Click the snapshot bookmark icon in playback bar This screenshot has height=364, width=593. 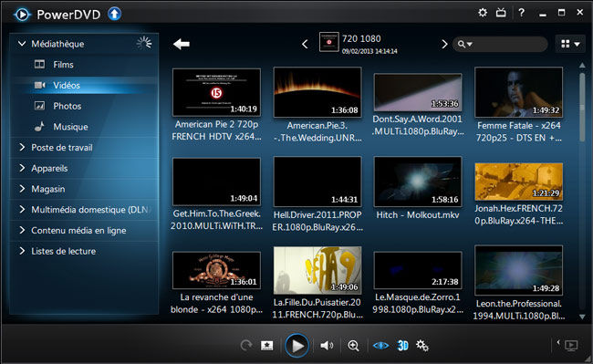[x=267, y=346]
